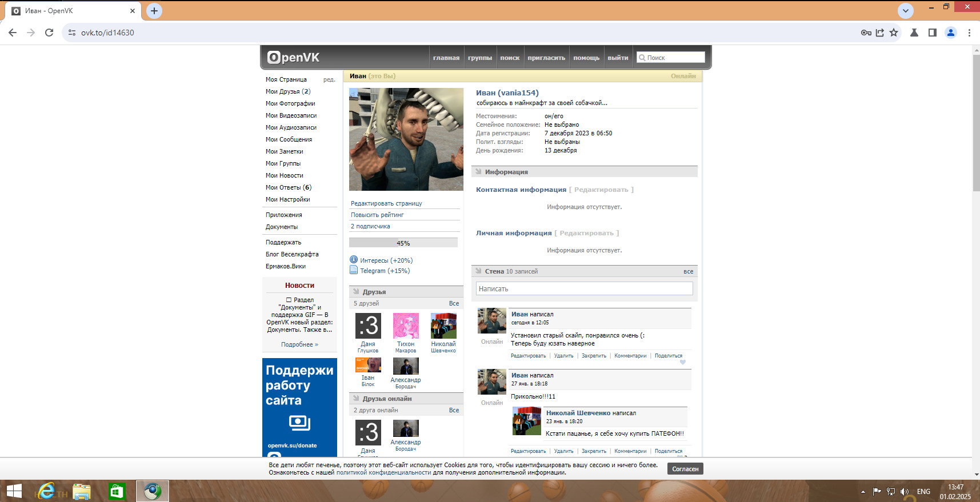Open the политикой конфиденциальности link

[383, 472]
